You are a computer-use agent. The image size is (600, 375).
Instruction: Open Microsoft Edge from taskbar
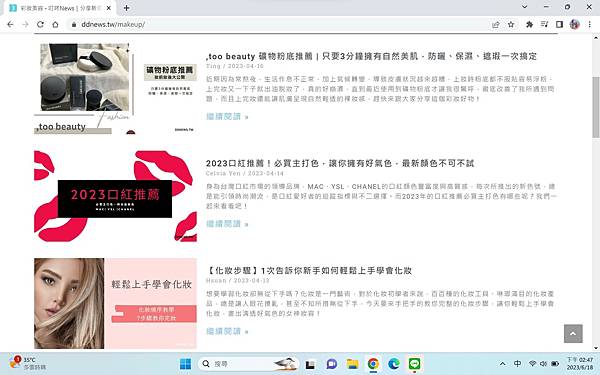tap(394, 364)
